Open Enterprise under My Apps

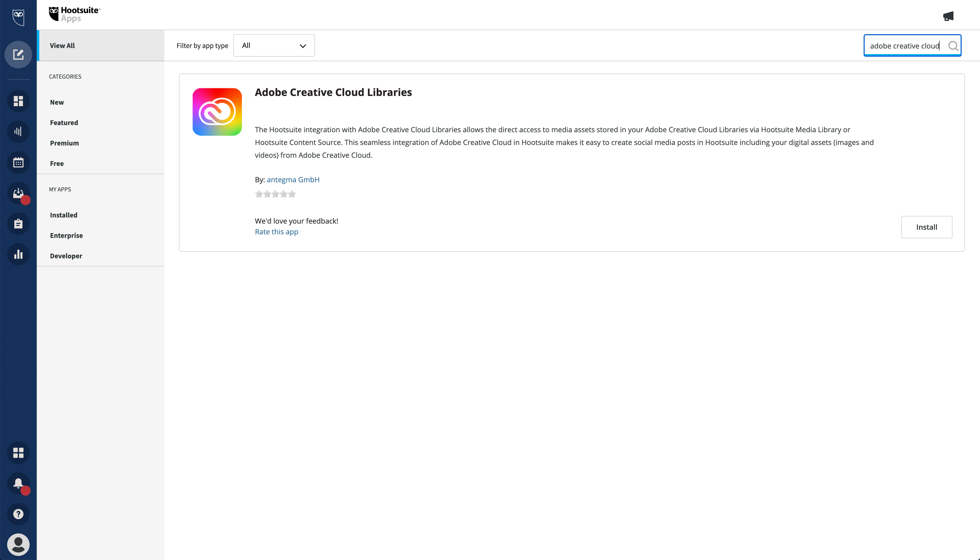[66, 235]
